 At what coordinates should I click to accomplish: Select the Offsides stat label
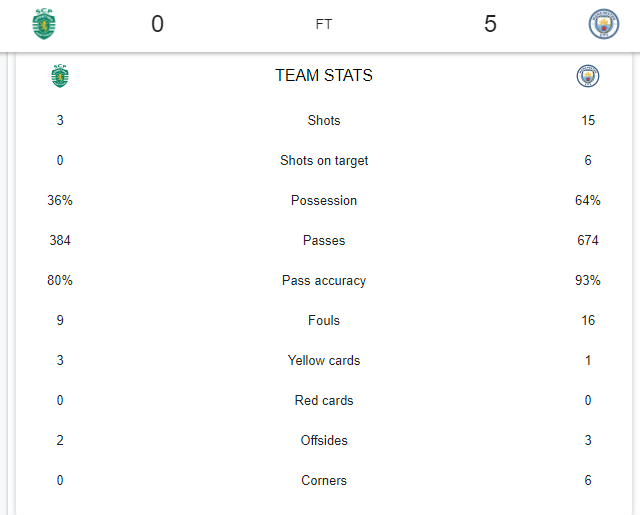(x=324, y=440)
